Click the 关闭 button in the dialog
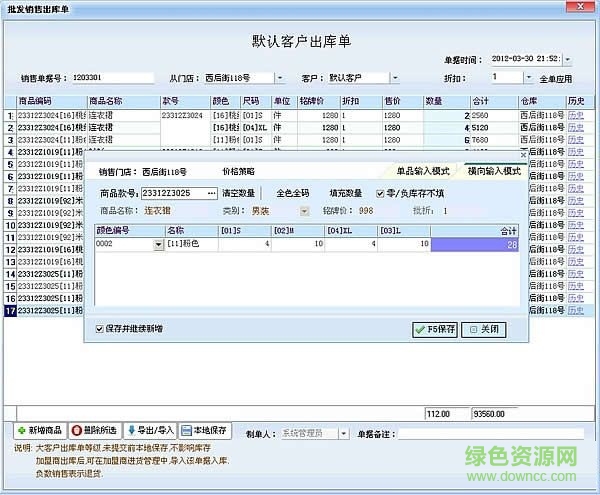Image resolution: width=600 pixels, height=495 pixels. point(485,329)
